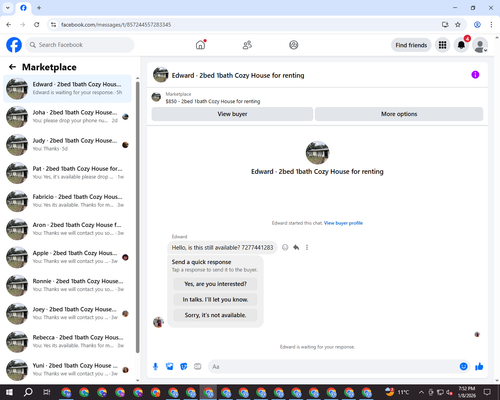Open the Windows Start menu
Screen dimensions: 500x400
click(9, 392)
